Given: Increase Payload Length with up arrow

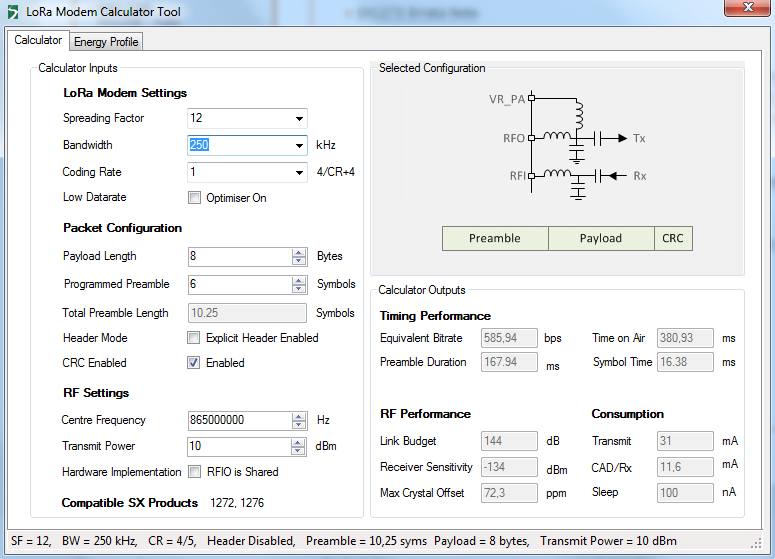Looking at the screenshot, I should click(299, 253).
